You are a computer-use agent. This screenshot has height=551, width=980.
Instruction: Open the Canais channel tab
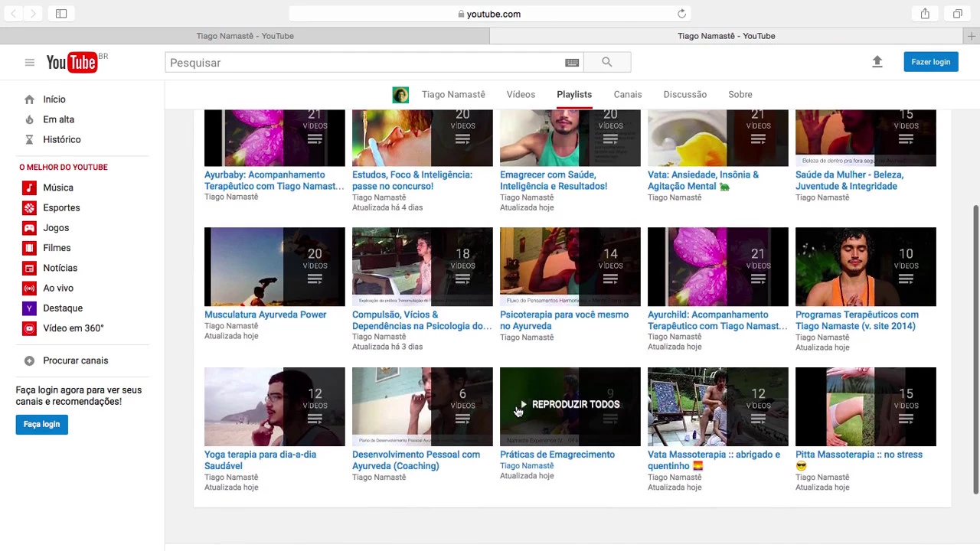click(628, 94)
